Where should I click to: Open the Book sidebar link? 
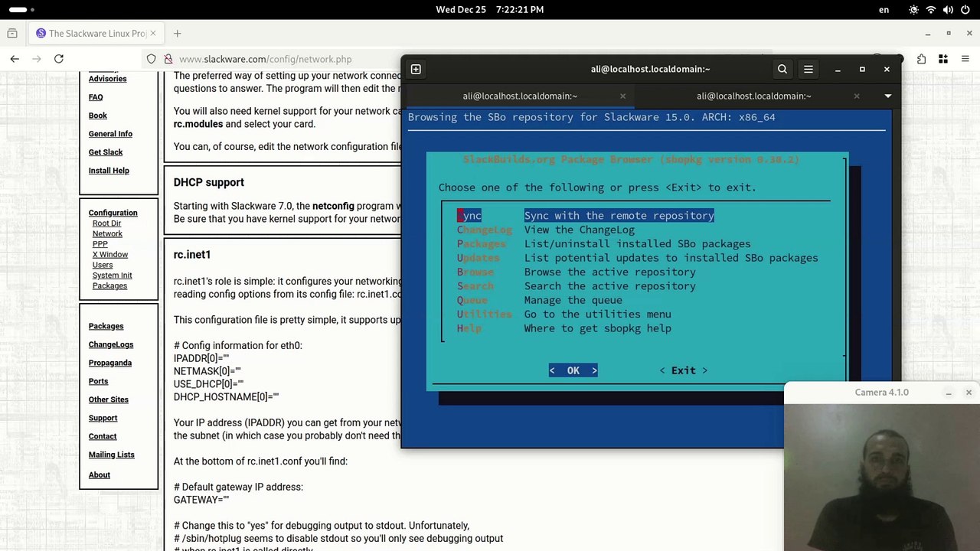click(x=98, y=116)
